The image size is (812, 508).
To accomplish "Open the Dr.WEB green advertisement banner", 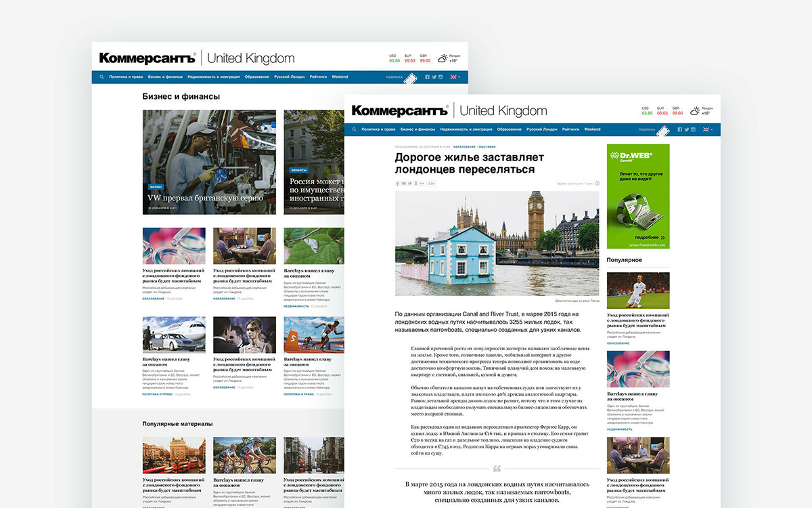I will (638, 196).
